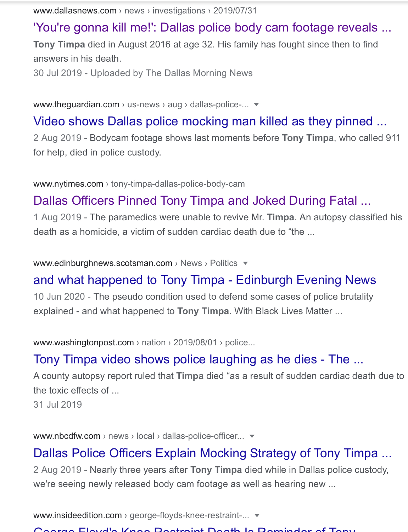The image size is (408, 532).
Task: Click the www.edinburghnews.scotsman.com URL breadcrumb
Action: 103,263
